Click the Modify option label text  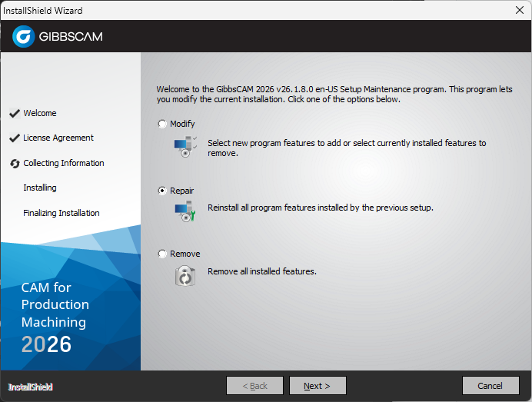(182, 124)
